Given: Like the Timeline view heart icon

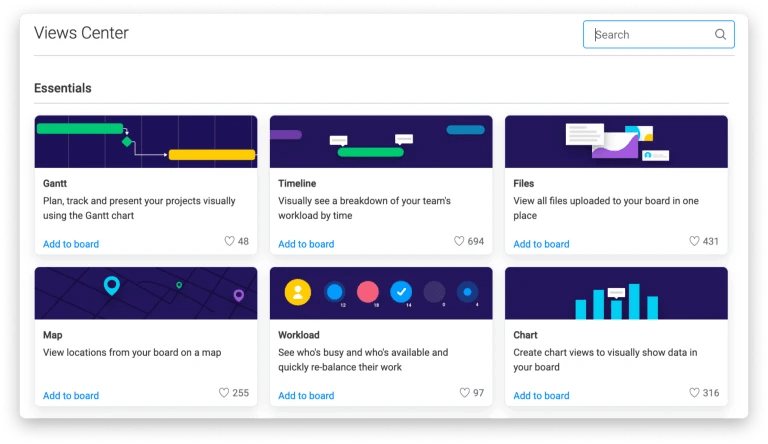Looking at the screenshot, I should (x=459, y=241).
